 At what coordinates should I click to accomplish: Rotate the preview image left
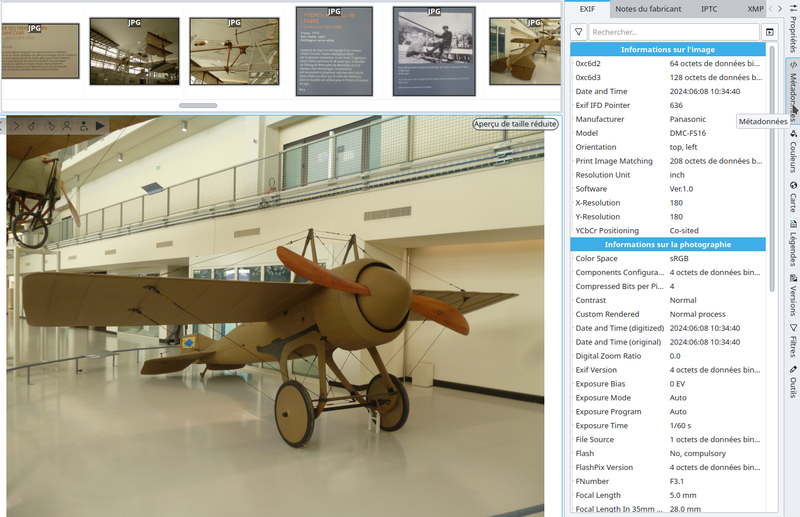32,125
